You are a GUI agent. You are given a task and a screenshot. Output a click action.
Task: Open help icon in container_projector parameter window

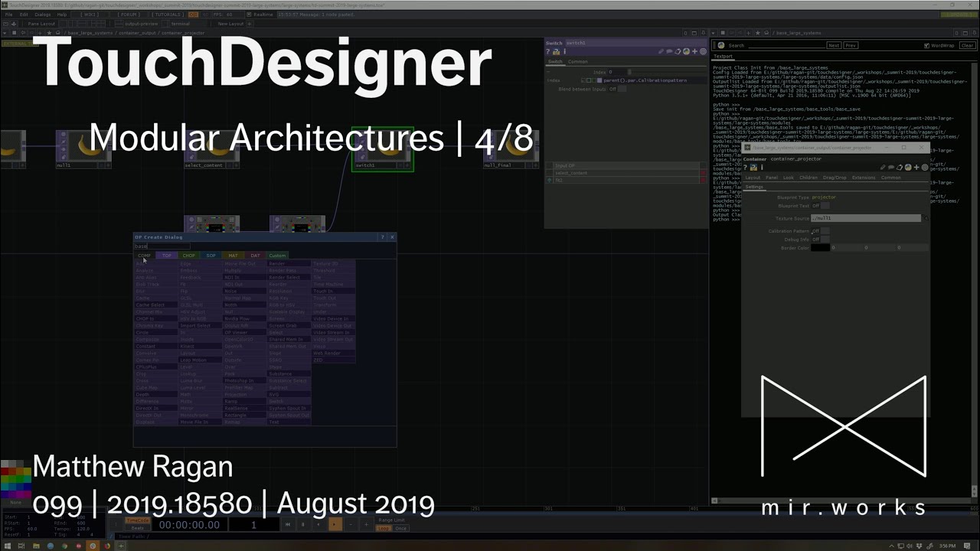[745, 168]
